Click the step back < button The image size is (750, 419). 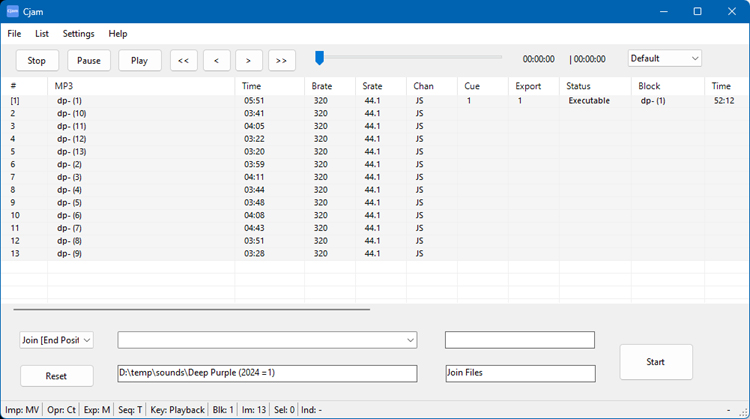coord(216,61)
